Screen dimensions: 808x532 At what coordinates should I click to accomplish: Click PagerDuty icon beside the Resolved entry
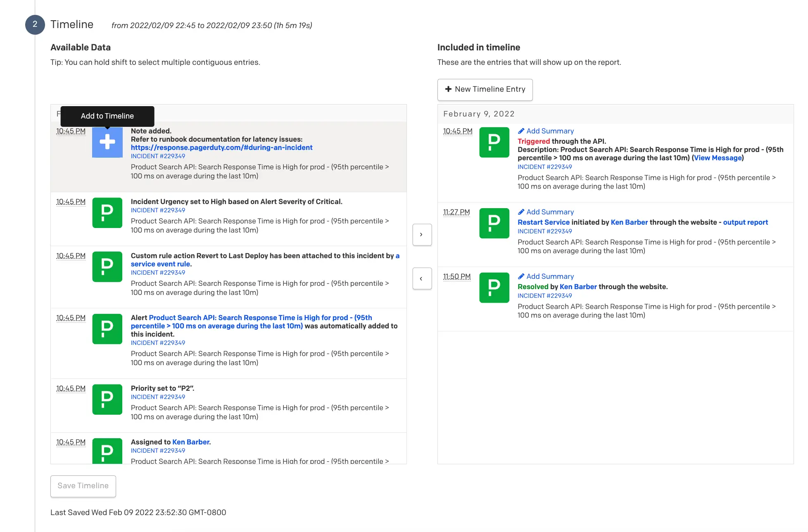tap(494, 288)
